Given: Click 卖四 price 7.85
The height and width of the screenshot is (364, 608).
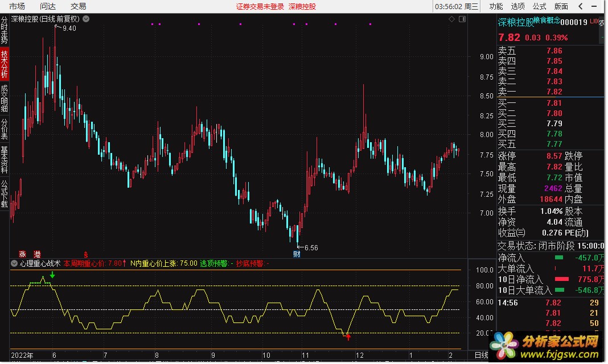Looking at the screenshot, I should pos(554,61).
